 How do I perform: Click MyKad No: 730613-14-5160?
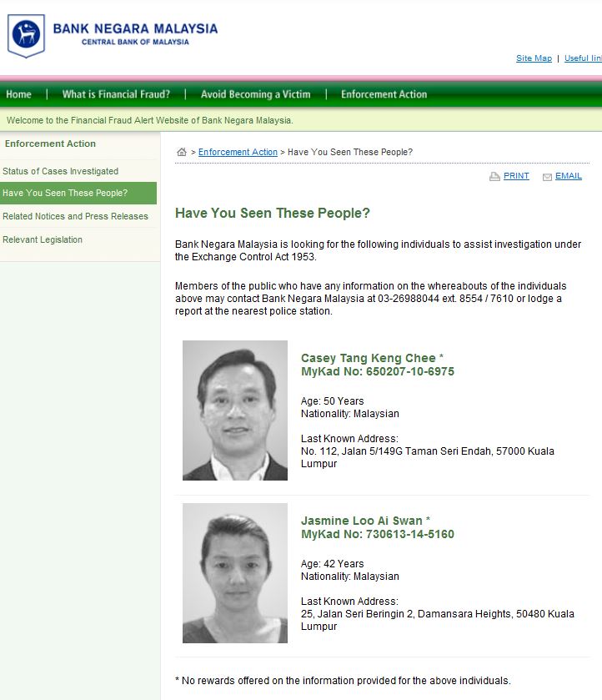pos(378,534)
